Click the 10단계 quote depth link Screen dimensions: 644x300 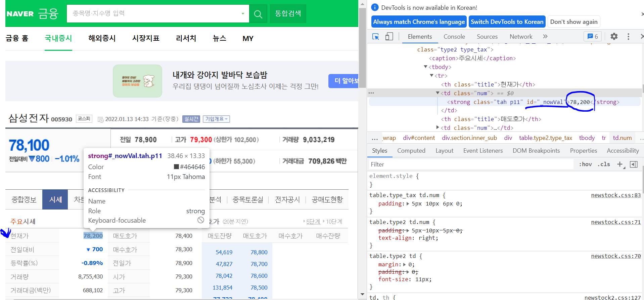334,222
